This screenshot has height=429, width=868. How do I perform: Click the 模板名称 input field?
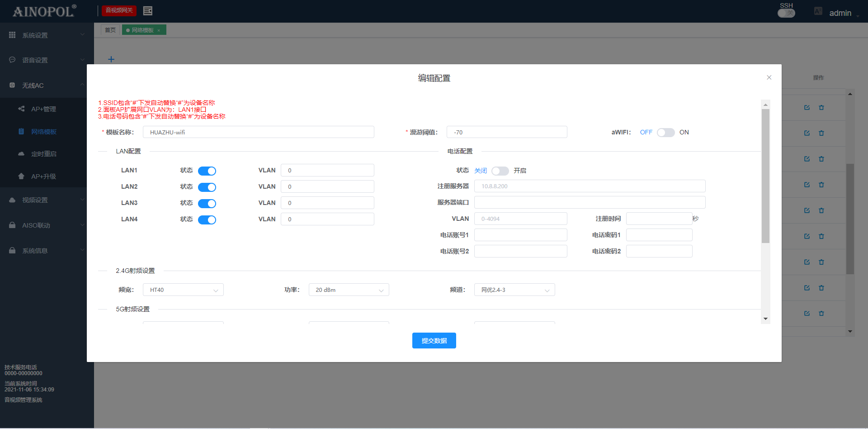pos(259,132)
